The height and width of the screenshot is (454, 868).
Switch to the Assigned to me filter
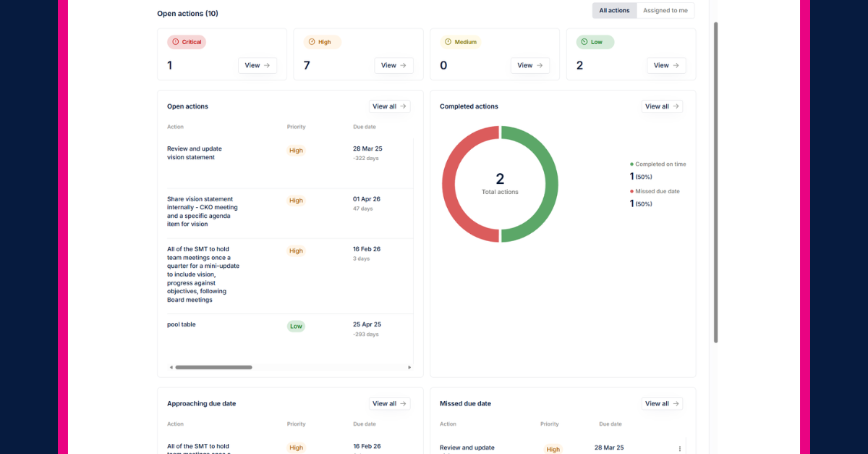(x=665, y=10)
